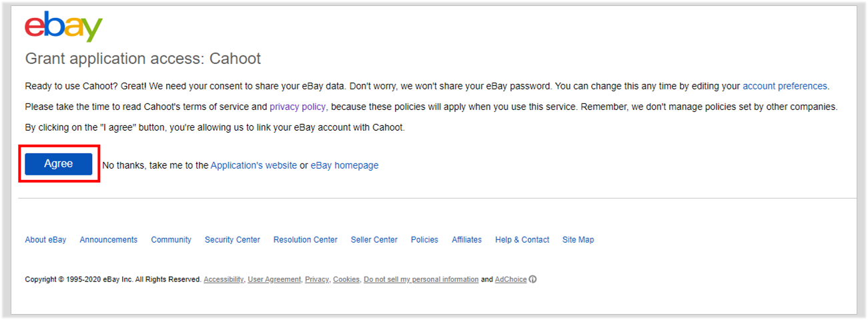The height and width of the screenshot is (320, 868).
Task: Open About eBay footer link
Action: pos(45,240)
